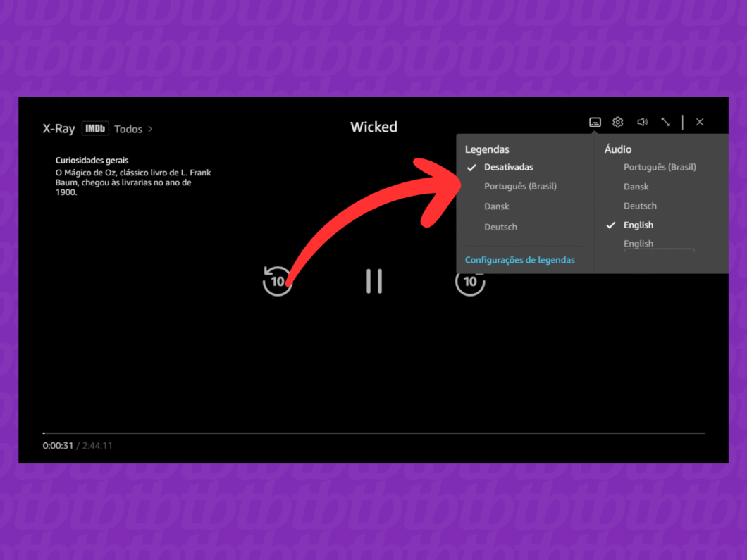
Task: Click the volume speaker icon
Action: click(x=642, y=123)
